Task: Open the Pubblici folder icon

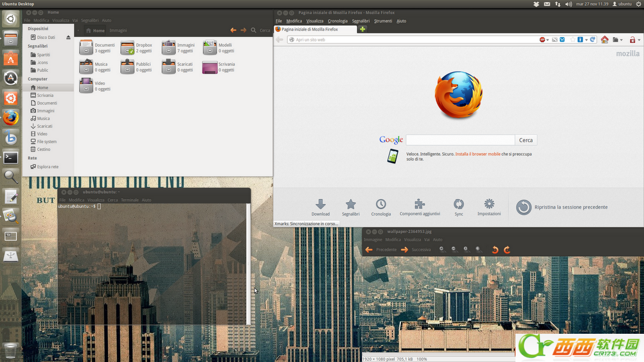Action: click(x=127, y=66)
